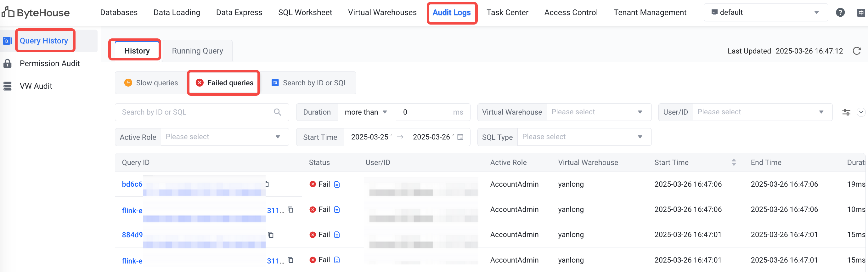
Task: Go to Permission Audit in sidebar
Action: [x=49, y=63]
